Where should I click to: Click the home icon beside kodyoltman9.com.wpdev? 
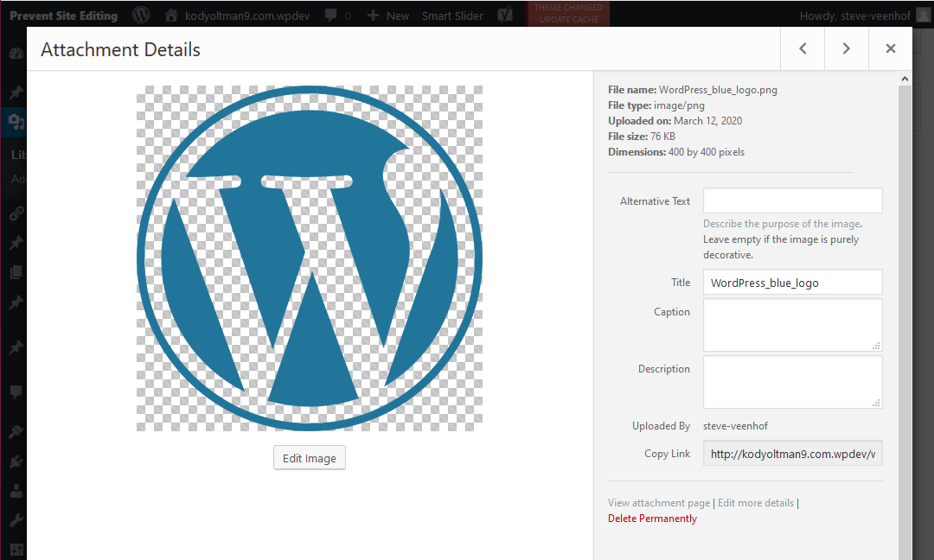click(171, 16)
